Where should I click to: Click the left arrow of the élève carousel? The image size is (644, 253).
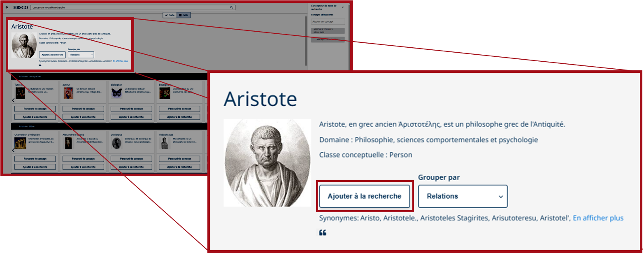13,151
